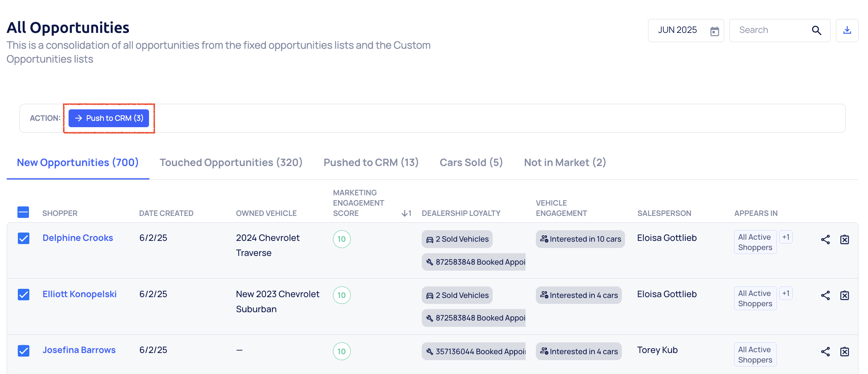
Task: Click the download export icon
Action: [x=847, y=30]
